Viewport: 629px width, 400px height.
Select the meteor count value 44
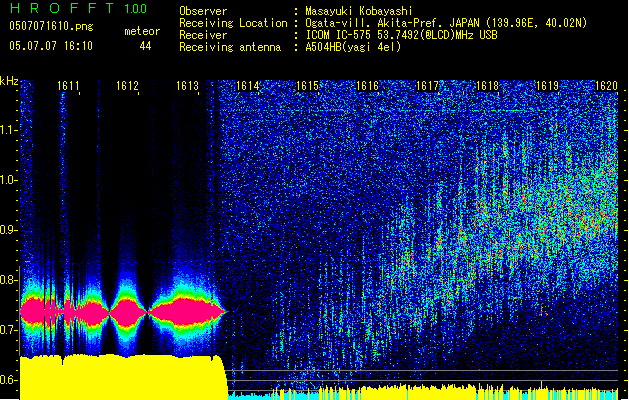click(x=145, y=46)
